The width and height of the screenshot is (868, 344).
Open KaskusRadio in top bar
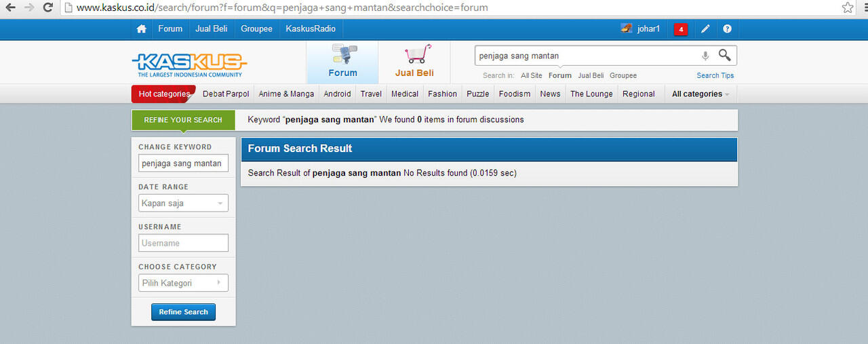(x=311, y=28)
